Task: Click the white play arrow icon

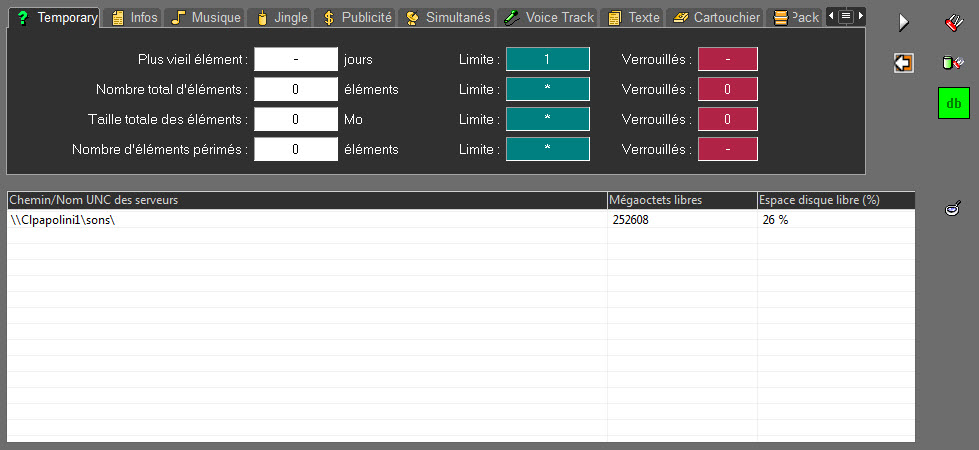Action: [x=904, y=22]
